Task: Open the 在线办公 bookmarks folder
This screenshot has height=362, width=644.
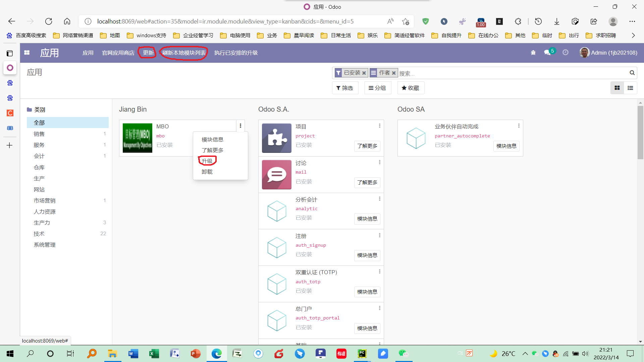Action: click(x=483, y=36)
